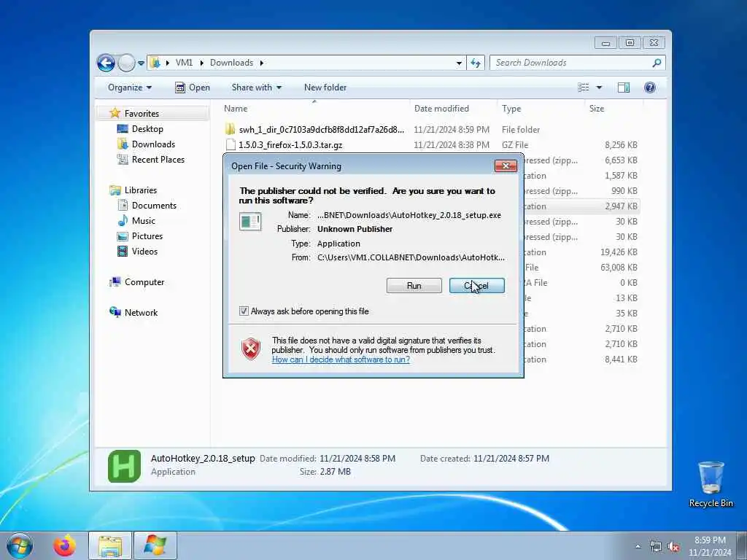Select the VM1 breadcrumb in address bar
The image size is (747, 560).
pos(184,63)
